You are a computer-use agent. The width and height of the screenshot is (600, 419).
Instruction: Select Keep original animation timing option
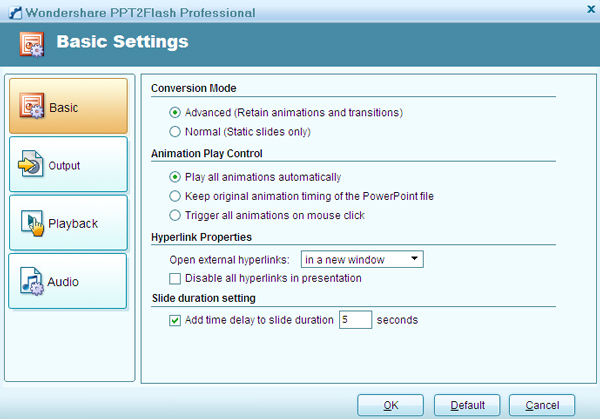coord(176,196)
